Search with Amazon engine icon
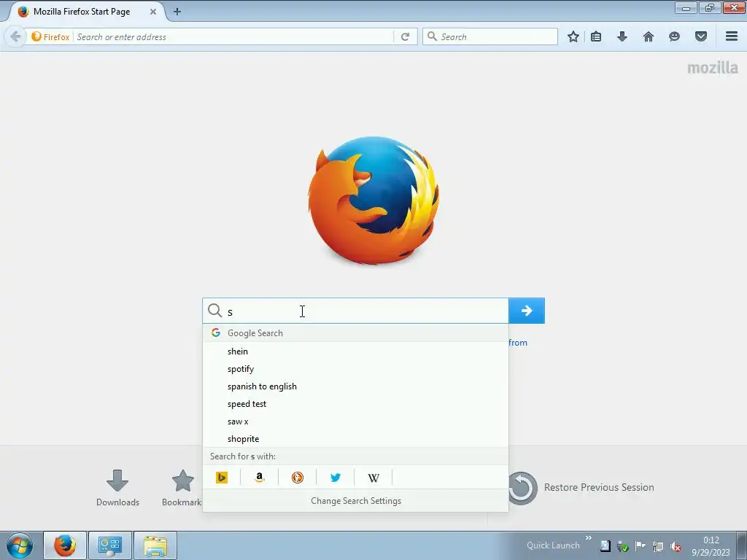This screenshot has height=560, width=747. click(x=259, y=477)
